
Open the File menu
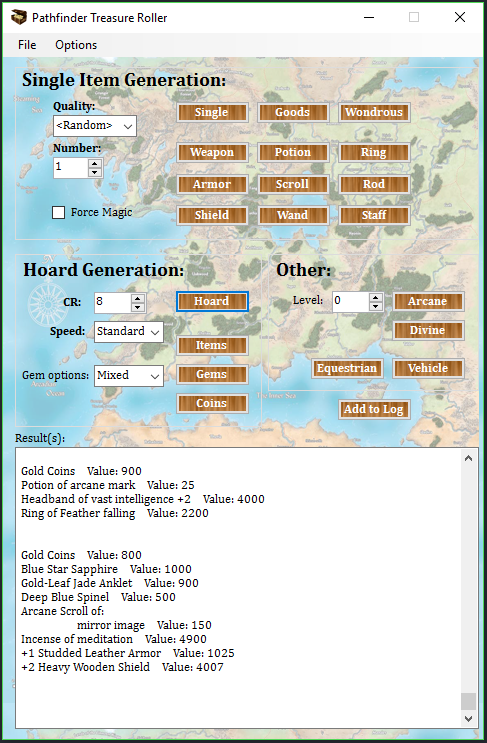27,45
